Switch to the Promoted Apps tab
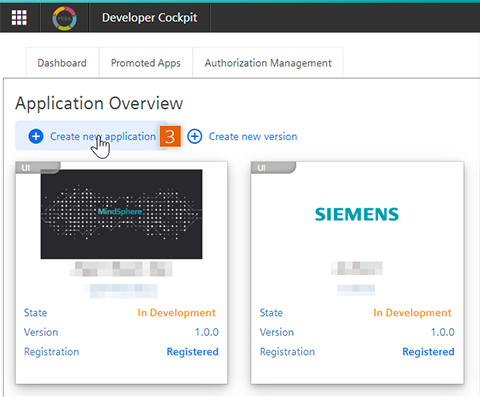 tap(146, 63)
